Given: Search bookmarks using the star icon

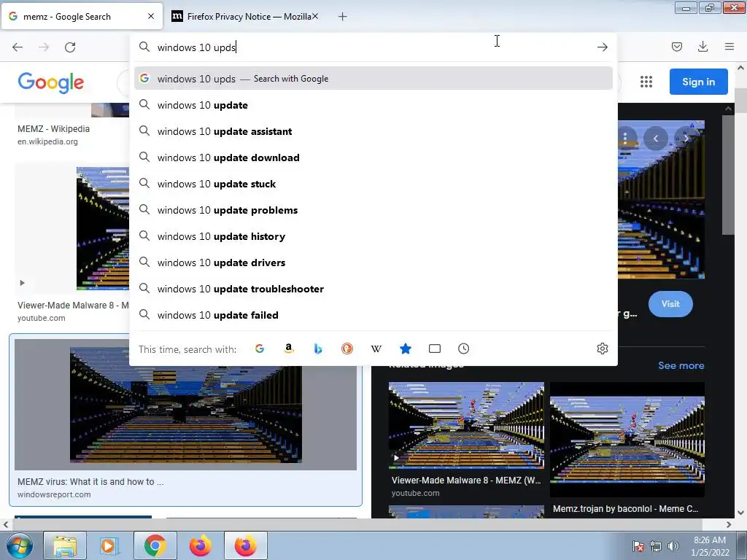Looking at the screenshot, I should 406,349.
